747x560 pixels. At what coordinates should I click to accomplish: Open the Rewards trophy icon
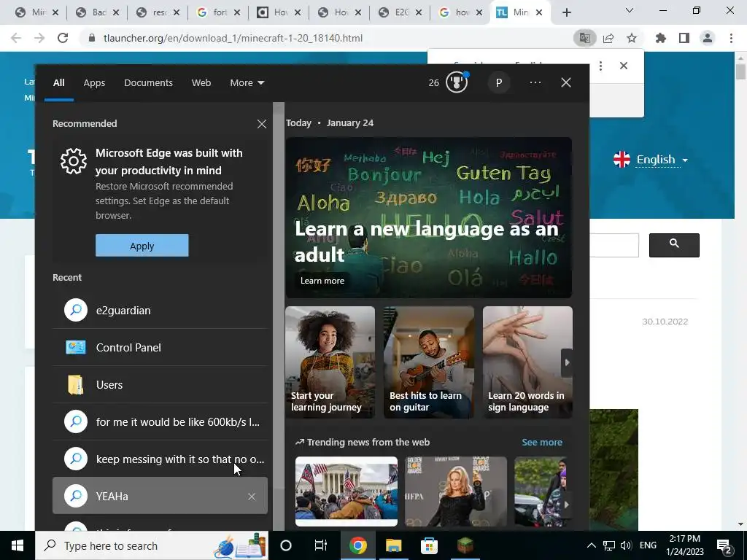click(457, 82)
